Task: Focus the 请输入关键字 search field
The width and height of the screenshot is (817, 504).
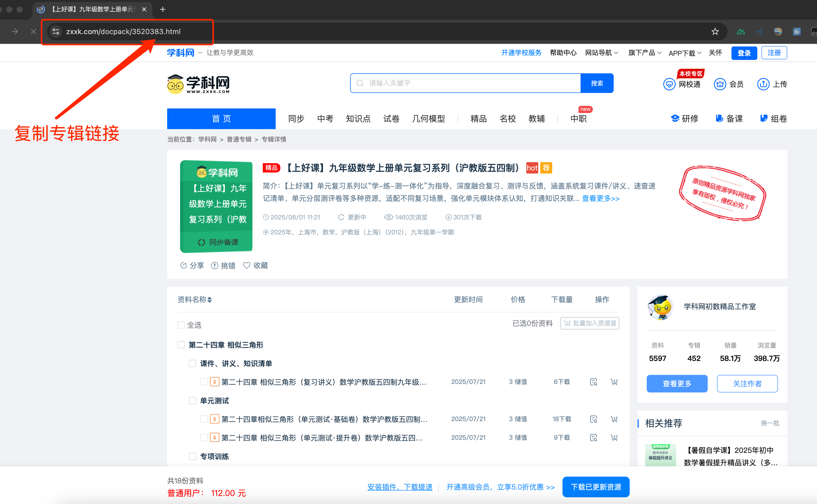Action: click(x=466, y=83)
